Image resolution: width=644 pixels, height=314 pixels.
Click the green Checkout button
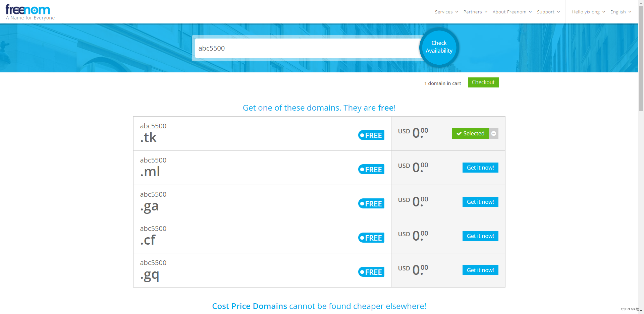[483, 82]
